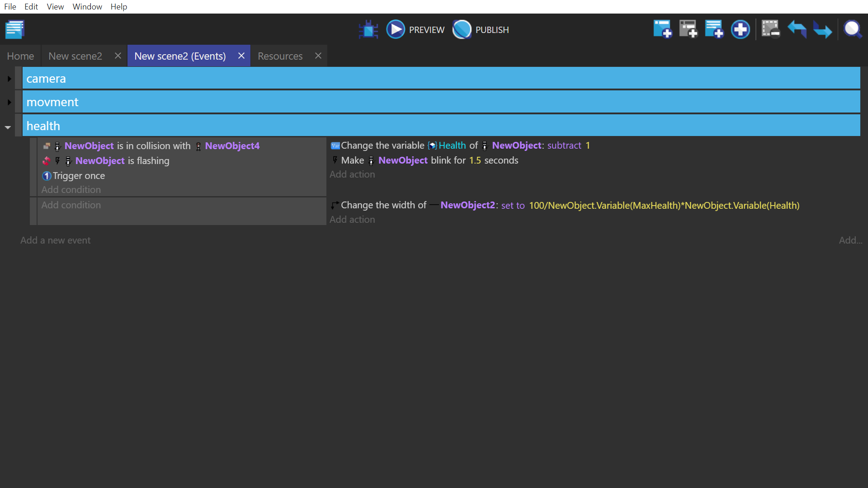Click the Trigger once icon

click(47, 176)
